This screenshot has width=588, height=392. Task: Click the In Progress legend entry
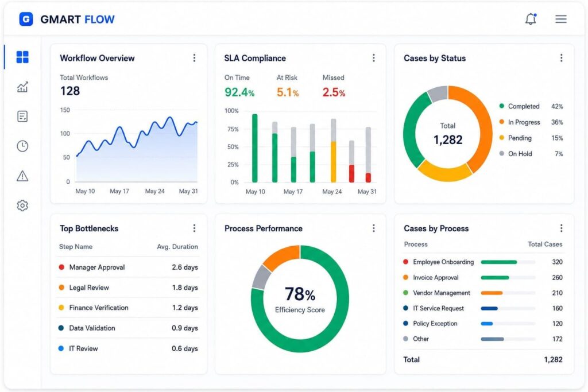[531, 122]
